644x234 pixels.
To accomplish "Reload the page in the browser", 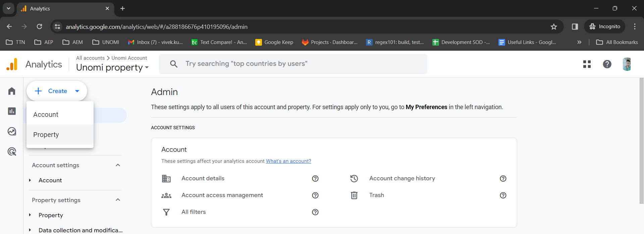I will click(40, 27).
